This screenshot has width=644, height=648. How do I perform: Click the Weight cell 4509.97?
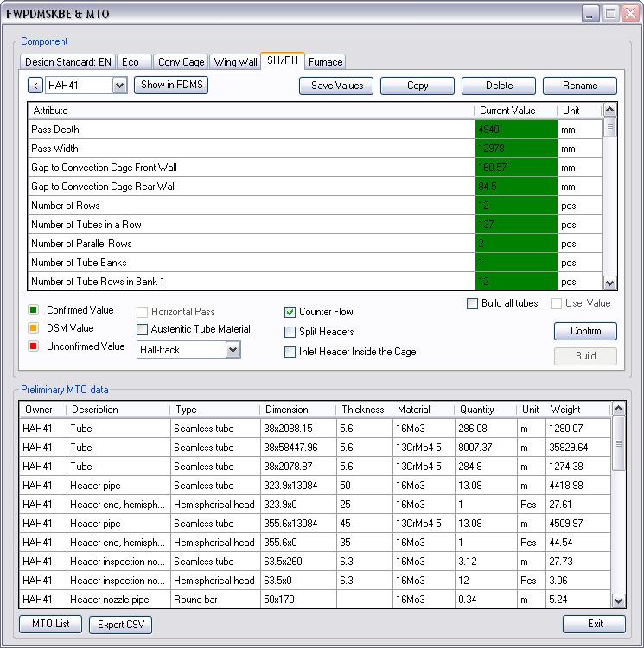click(577, 524)
